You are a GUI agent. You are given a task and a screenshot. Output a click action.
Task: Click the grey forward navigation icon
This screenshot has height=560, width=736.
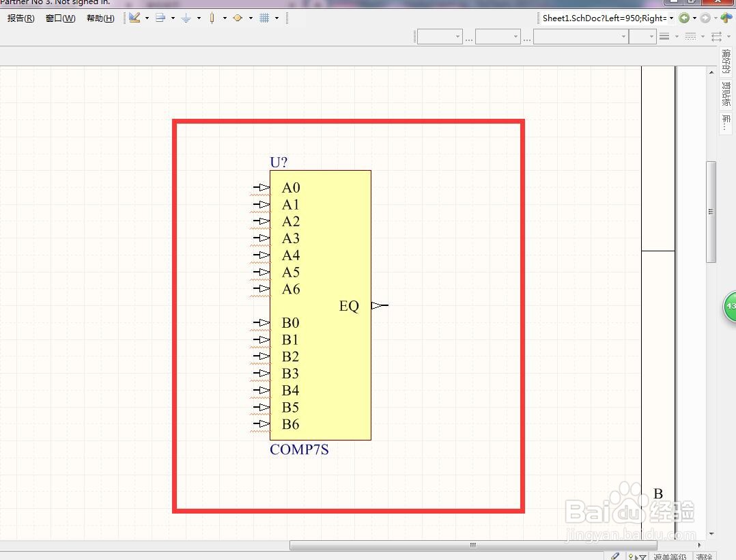705,18
